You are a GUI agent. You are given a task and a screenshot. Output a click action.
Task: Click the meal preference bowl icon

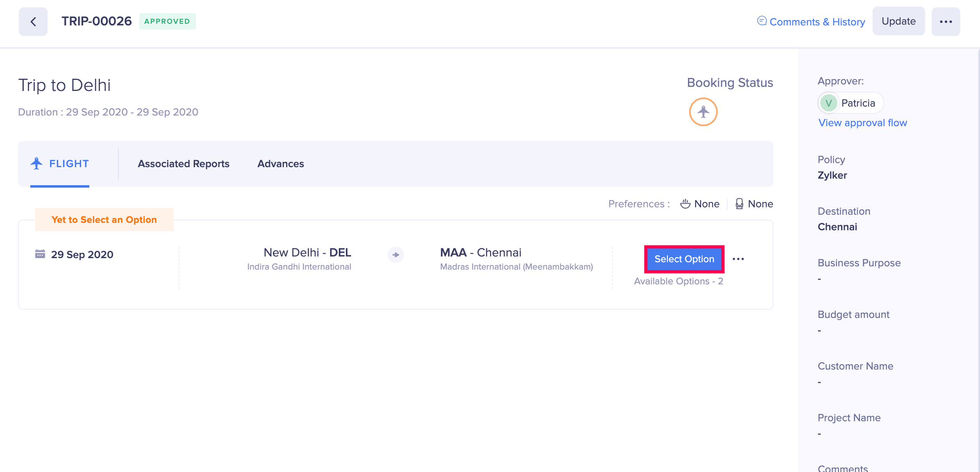coord(685,204)
